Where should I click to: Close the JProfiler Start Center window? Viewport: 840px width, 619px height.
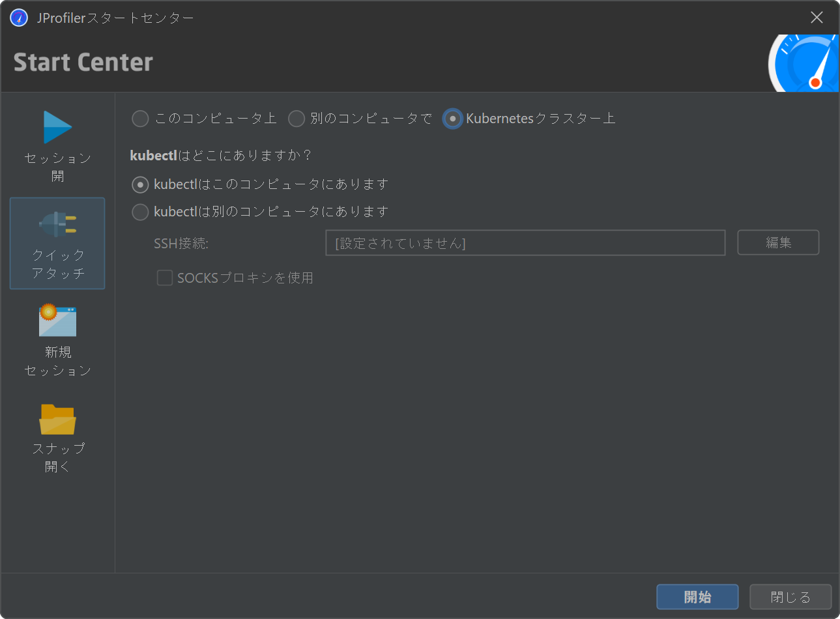pyautogui.click(x=817, y=18)
